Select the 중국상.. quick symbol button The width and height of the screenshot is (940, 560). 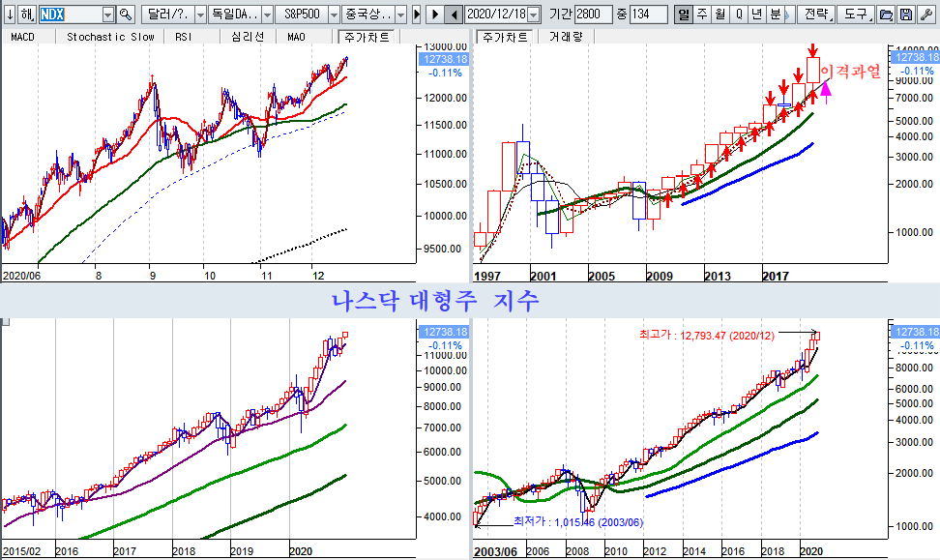pos(369,15)
